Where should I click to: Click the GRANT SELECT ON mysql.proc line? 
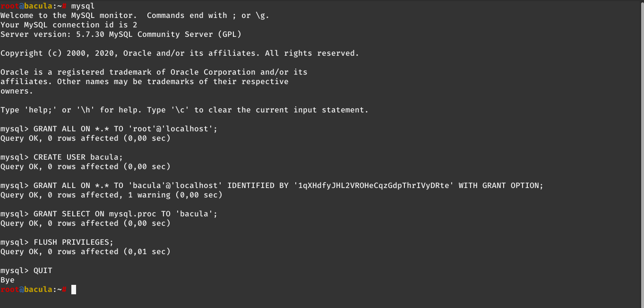(x=109, y=214)
